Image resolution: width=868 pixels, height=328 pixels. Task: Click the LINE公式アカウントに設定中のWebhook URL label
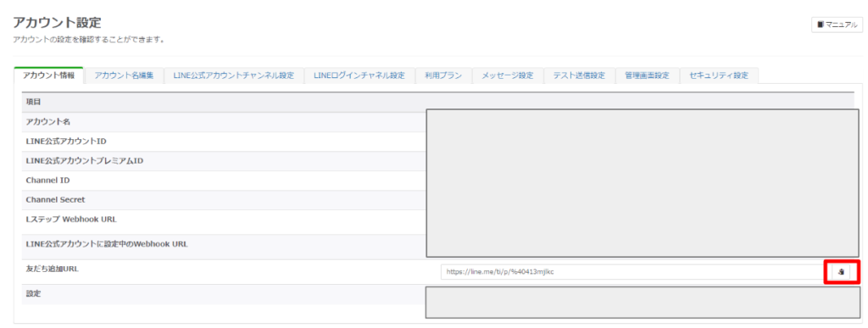(x=107, y=243)
